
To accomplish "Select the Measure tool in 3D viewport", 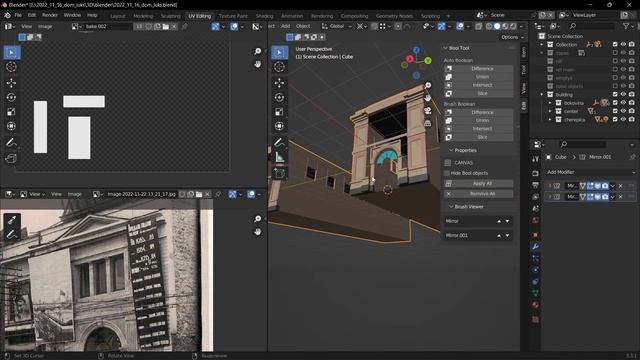I will point(280,157).
